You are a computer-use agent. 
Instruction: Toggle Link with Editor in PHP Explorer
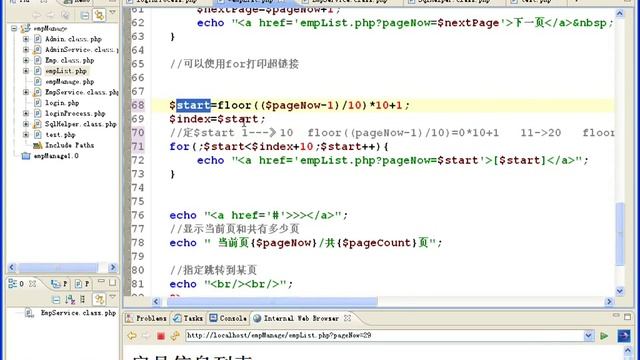tap(99, 16)
